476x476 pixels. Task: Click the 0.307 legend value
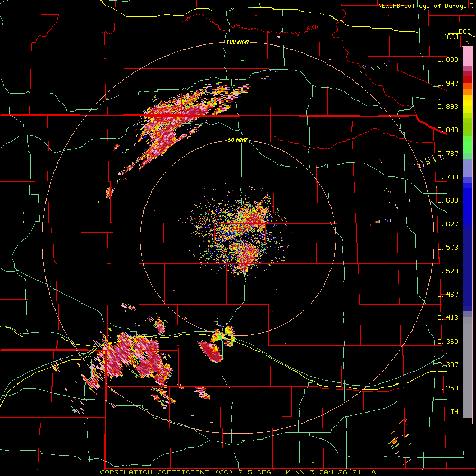click(x=448, y=365)
